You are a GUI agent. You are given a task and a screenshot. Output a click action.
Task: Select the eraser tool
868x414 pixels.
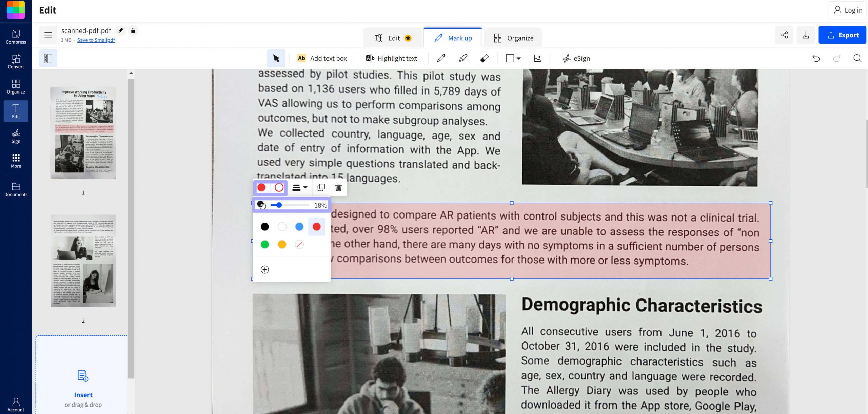(484, 58)
